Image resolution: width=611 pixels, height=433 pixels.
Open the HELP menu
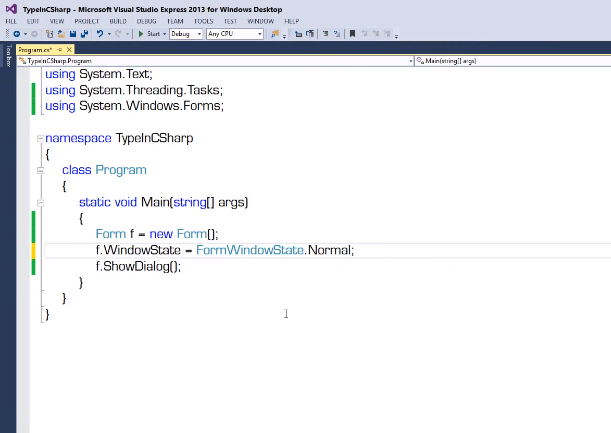tap(292, 21)
